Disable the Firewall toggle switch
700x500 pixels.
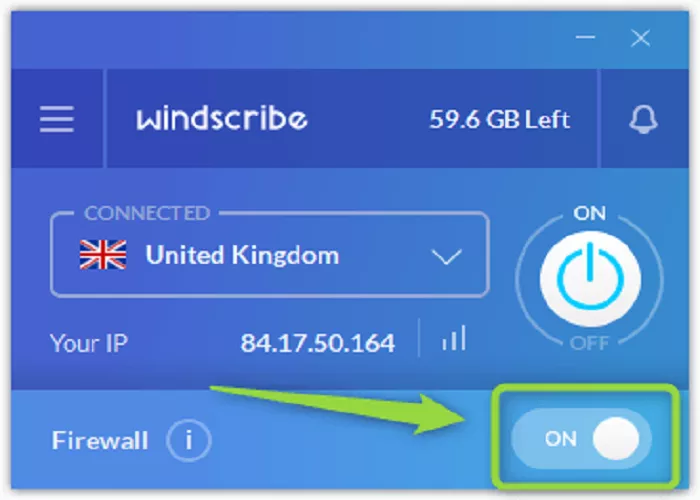coord(581,439)
